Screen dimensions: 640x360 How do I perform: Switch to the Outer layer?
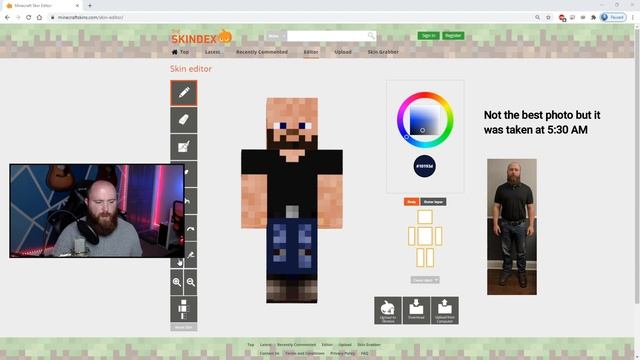click(x=433, y=202)
